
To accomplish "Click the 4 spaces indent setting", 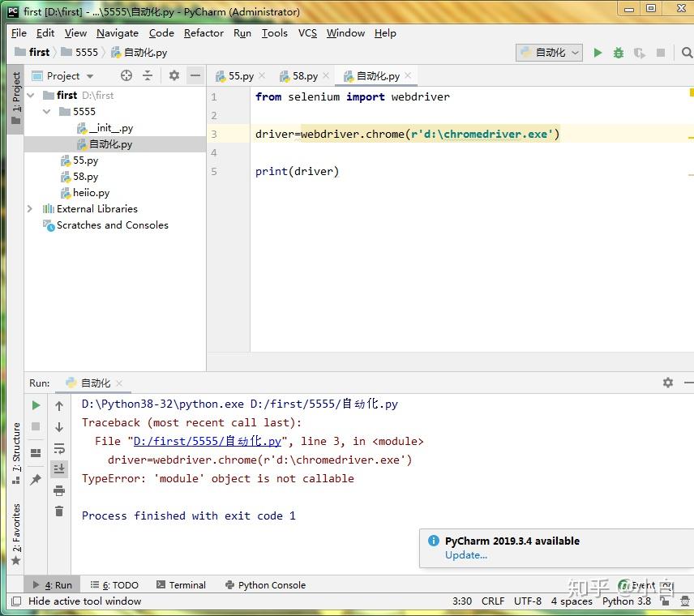I will coord(572,601).
